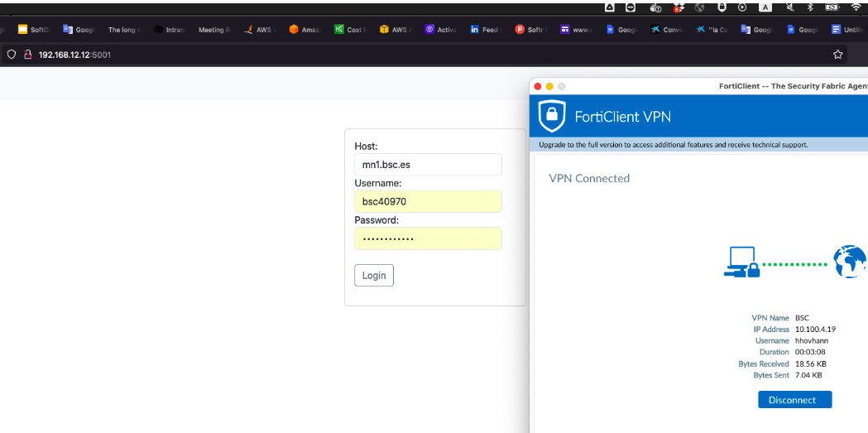This screenshot has width=868, height=433.
Task: Click the Login button
Action: click(x=373, y=275)
